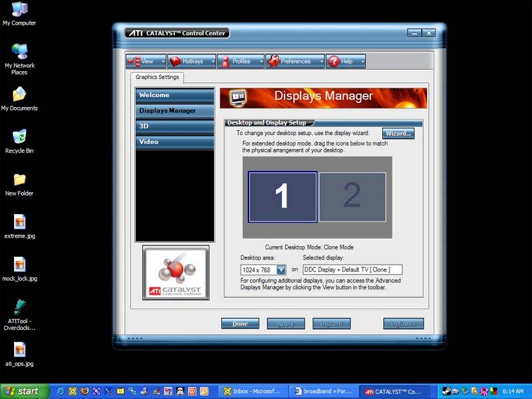Click the 6:14 AM system clock
The image size is (532, 399).
point(513,392)
